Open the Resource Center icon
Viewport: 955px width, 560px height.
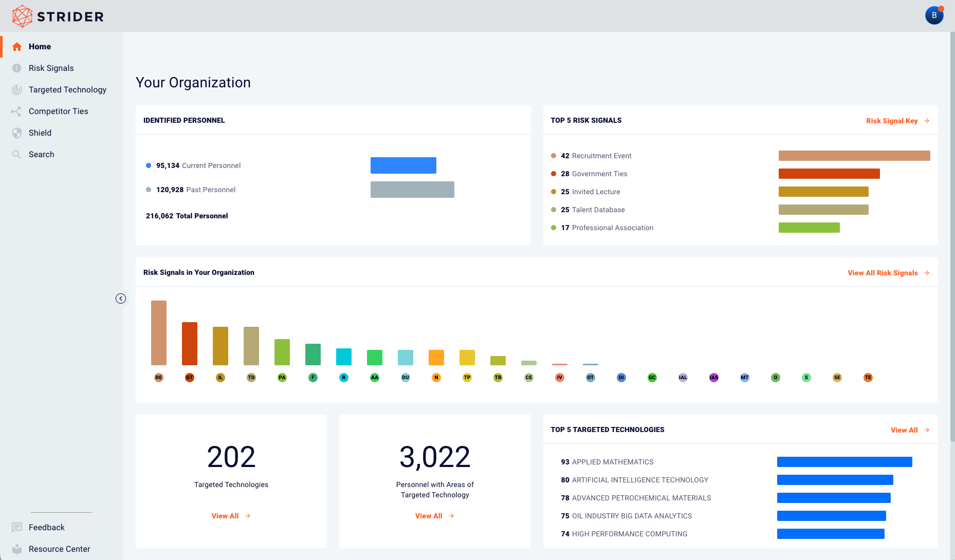17,549
